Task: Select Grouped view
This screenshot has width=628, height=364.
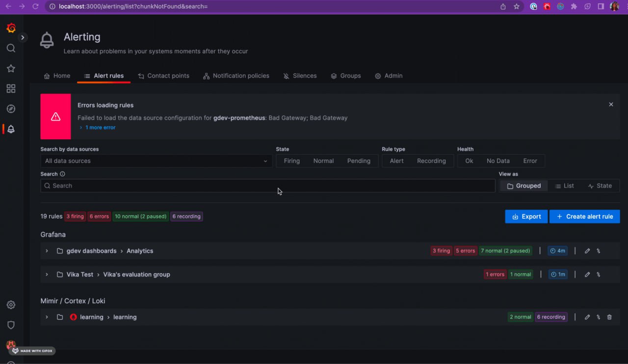Action: [524, 186]
